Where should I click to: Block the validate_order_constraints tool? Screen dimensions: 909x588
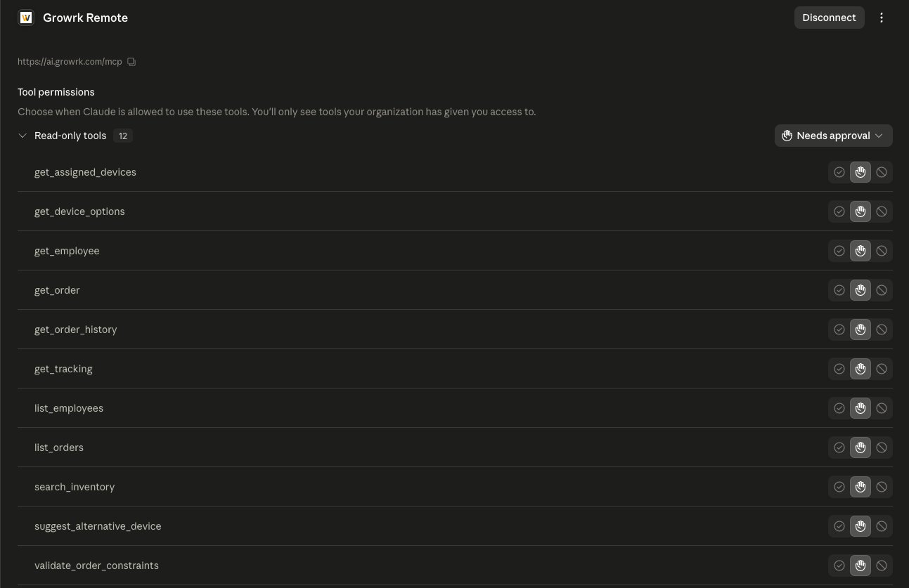point(882,566)
